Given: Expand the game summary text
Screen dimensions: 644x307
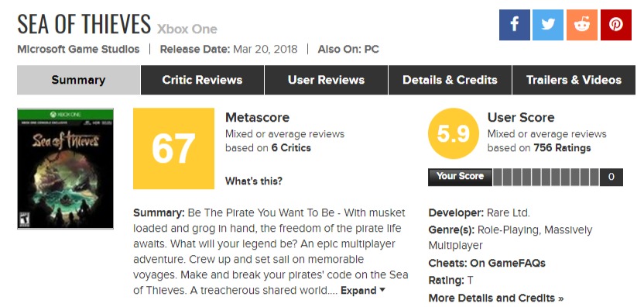Looking at the screenshot, I should pos(363,291).
